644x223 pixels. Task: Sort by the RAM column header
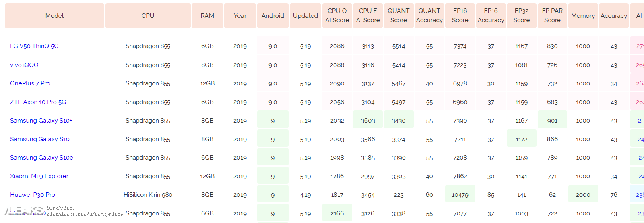tap(207, 16)
